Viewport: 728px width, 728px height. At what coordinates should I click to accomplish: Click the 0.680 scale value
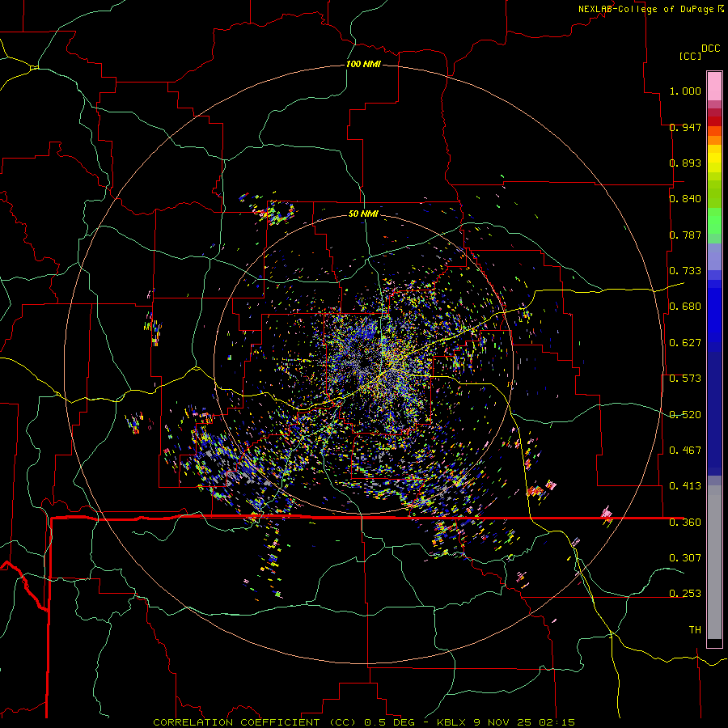click(x=685, y=307)
